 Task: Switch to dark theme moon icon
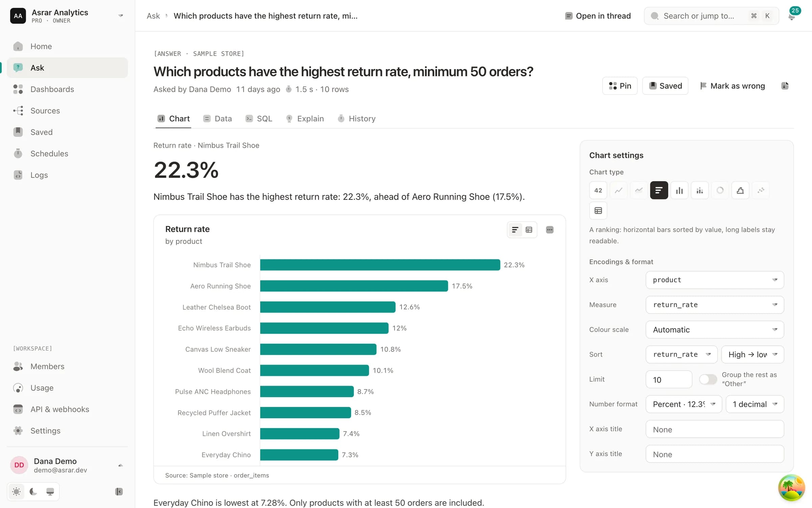[33, 491]
